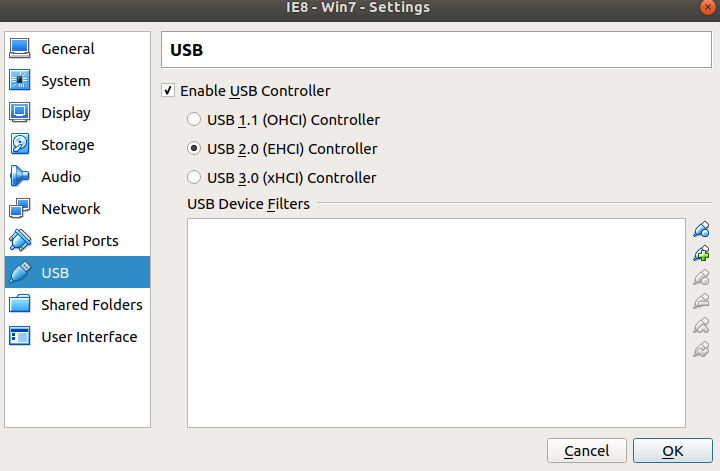Switch to Serial Ports settings
Screen dimensions: 720x471
(79, 241)
